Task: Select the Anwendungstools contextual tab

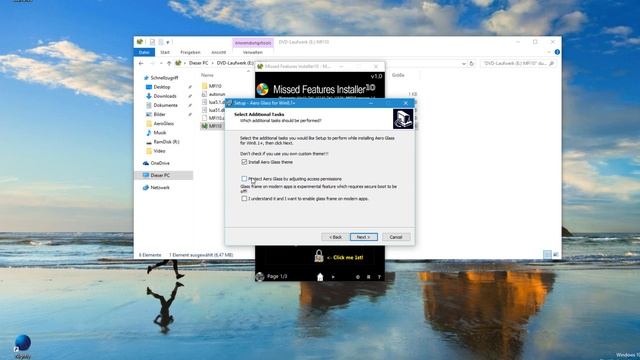Action: (253, 43)
